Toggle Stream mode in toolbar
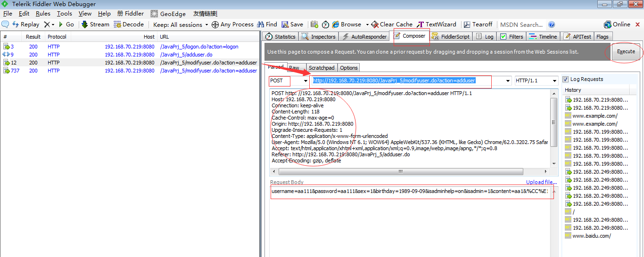644x257 pixels. pyautogui.click(x=95, y=24)
